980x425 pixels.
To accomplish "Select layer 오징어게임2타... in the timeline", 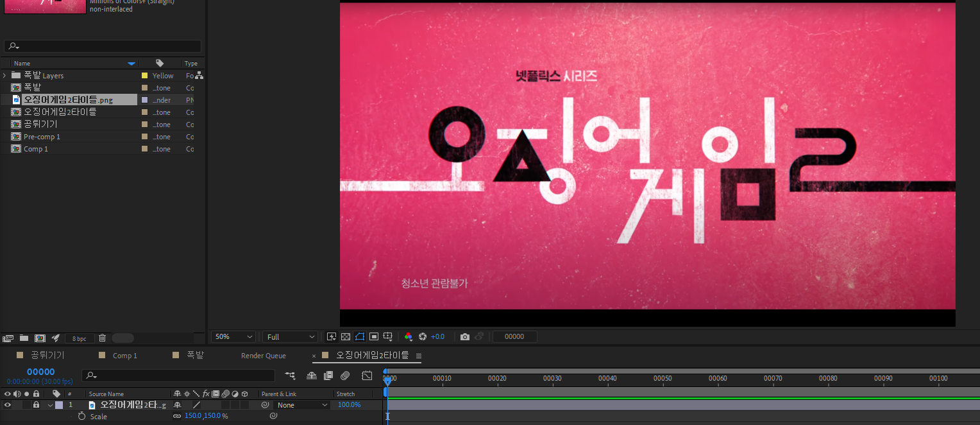I will [133, 405].
